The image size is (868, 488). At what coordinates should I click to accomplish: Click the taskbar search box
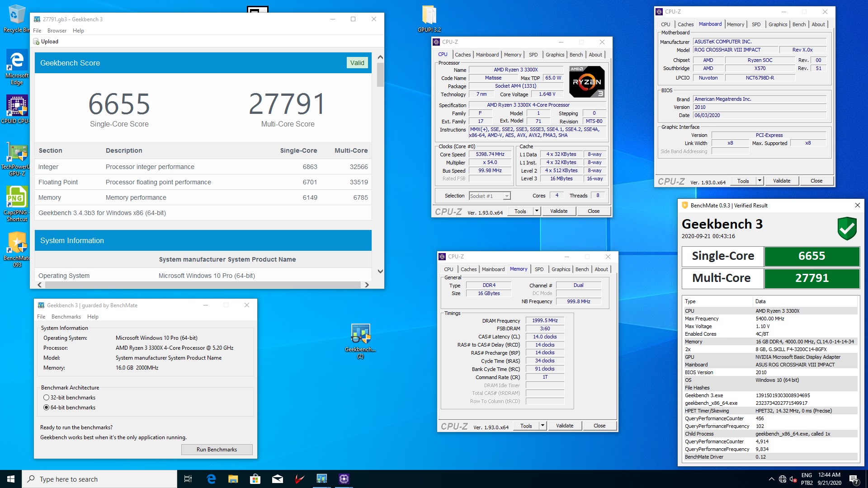(99, 479)
